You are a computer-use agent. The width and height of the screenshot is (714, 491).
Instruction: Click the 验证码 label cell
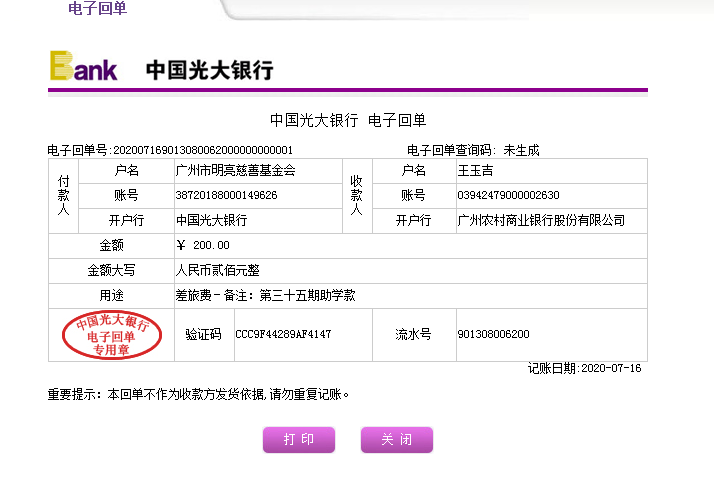tap(204, 335)
